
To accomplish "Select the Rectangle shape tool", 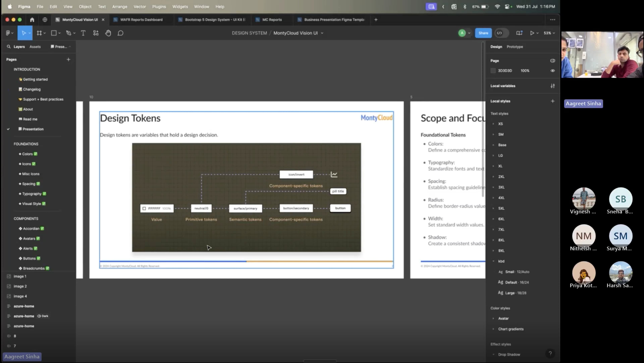I will coord(54,33).
